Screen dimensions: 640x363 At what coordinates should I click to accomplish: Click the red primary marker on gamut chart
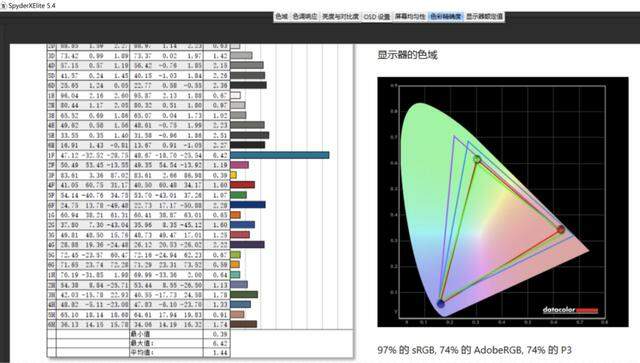[x=561, y=229]
